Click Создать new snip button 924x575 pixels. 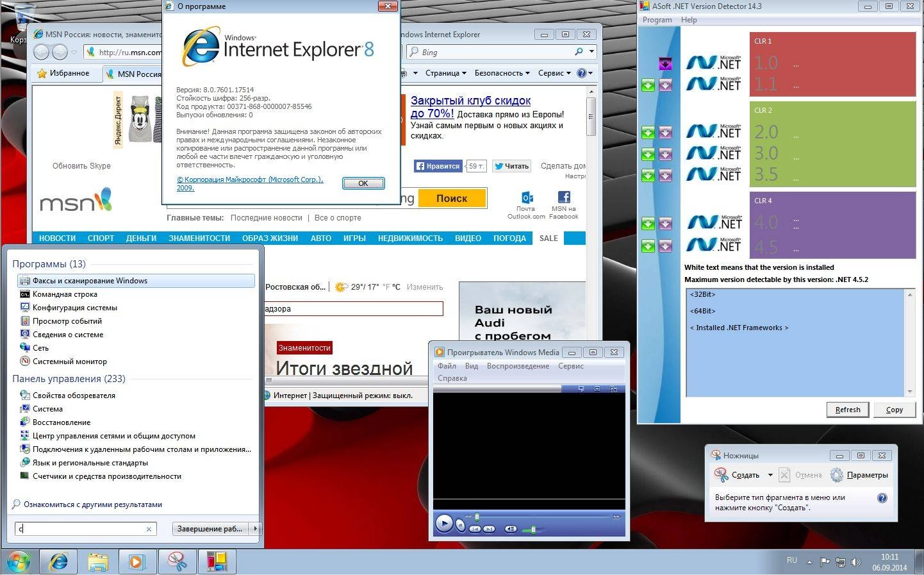point(738,475)
